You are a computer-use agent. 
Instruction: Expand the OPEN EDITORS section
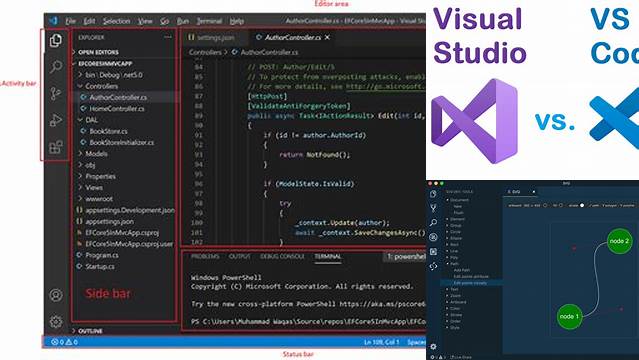[98, 52]
